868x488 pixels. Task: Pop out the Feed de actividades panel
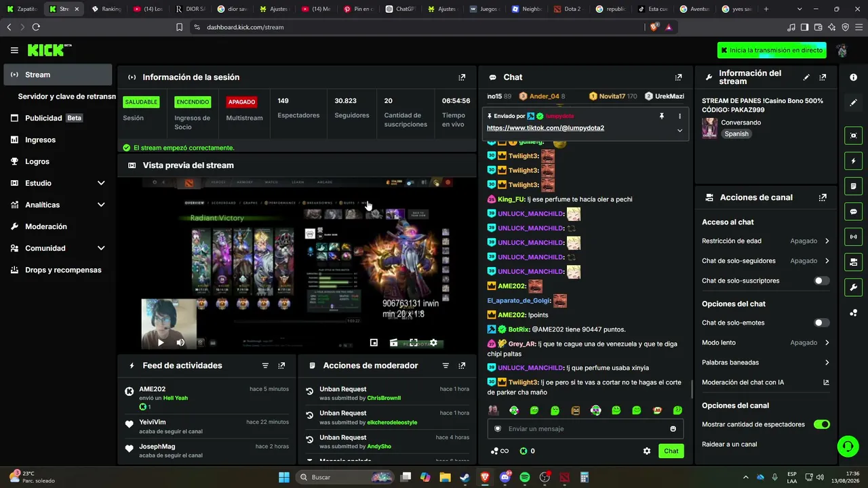pyautogui.click(x=281, y=365)
